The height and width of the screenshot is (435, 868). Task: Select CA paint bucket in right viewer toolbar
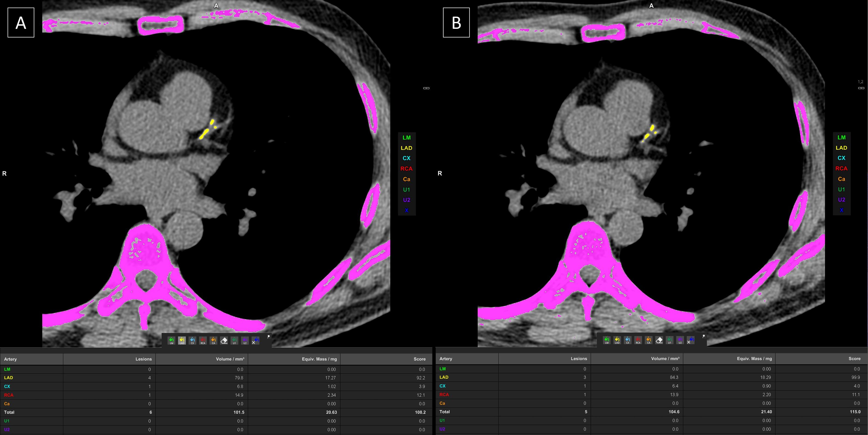click(x=649, y=340)
